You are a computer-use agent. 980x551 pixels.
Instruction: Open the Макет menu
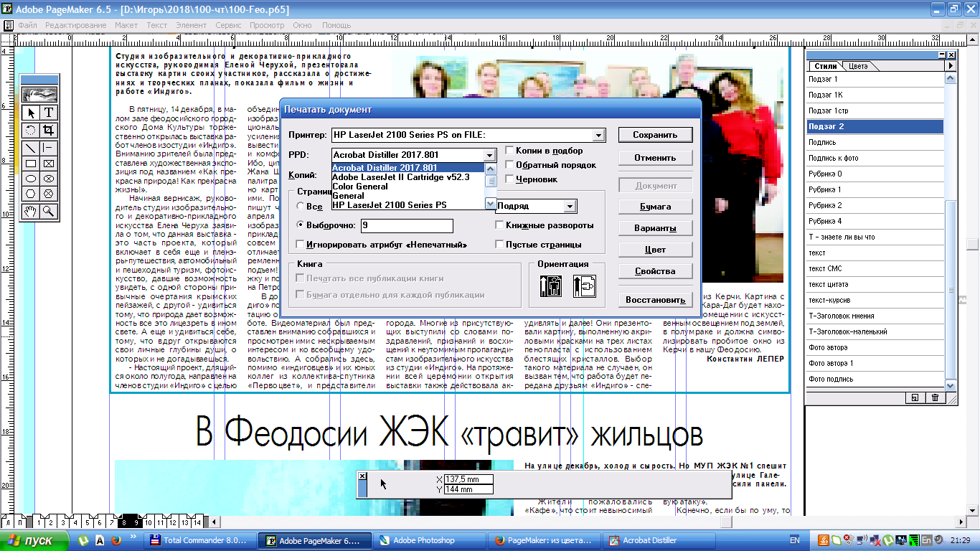tap(126, 25)
